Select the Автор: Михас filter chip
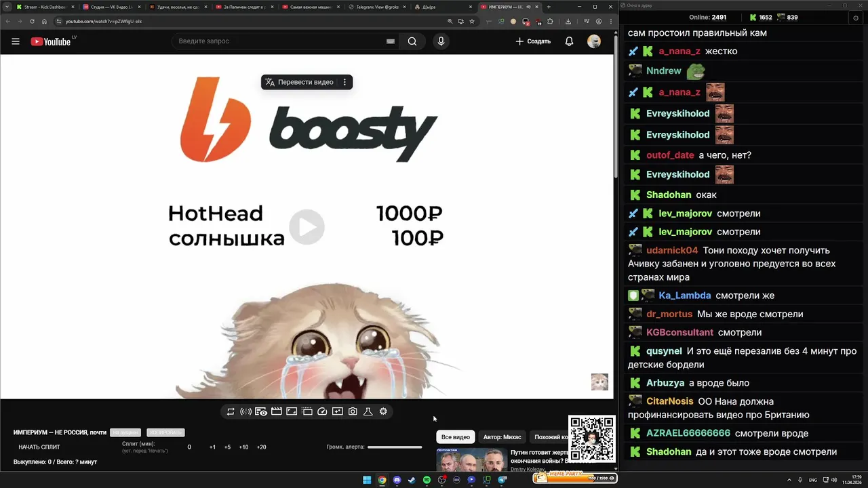Viewport: 868px width, 488px height. [x=502, y=437]
